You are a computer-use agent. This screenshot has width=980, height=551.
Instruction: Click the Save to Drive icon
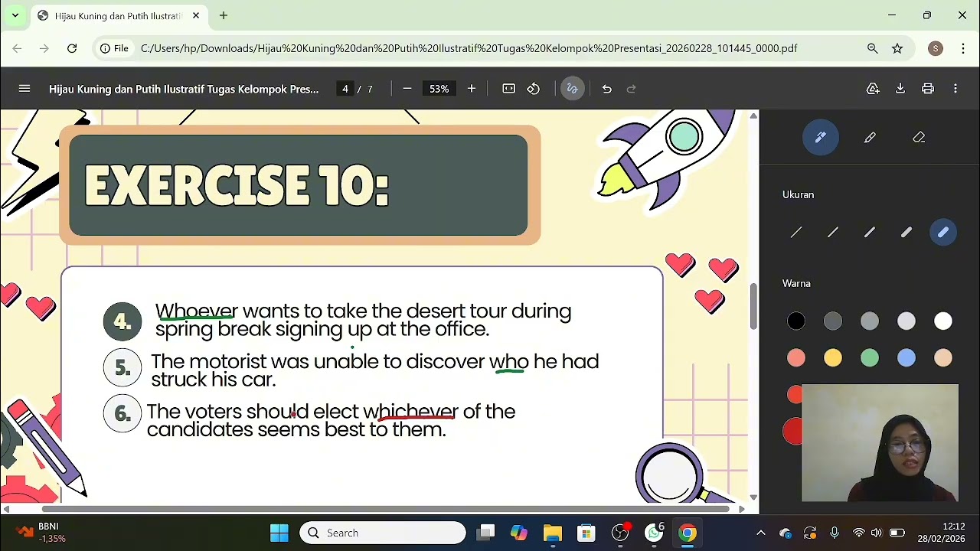coord(873,89)
